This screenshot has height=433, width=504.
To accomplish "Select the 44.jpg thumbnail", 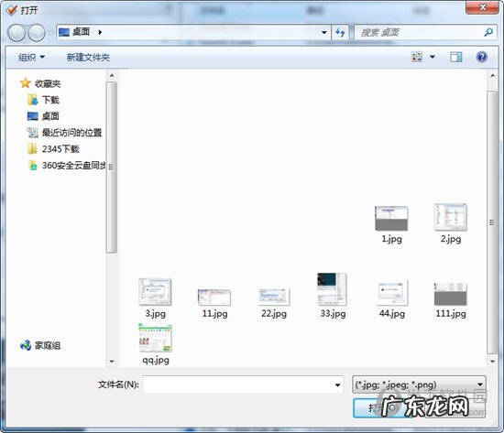I will [x=392, y=293].
